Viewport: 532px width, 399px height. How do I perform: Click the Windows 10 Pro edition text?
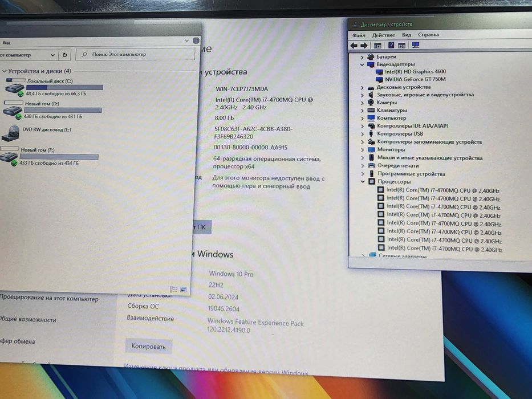(x=231, y=274)
